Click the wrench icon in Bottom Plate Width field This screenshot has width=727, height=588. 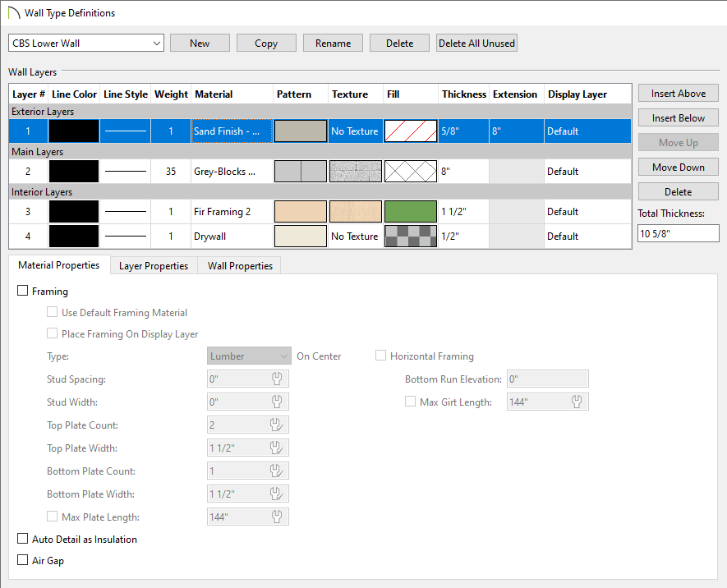[x=276, y=494]
